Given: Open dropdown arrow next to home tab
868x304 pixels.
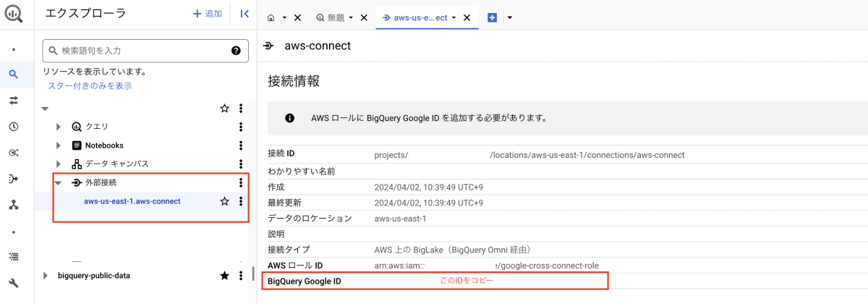Looking at the screenshot, I should click(285, 17).
